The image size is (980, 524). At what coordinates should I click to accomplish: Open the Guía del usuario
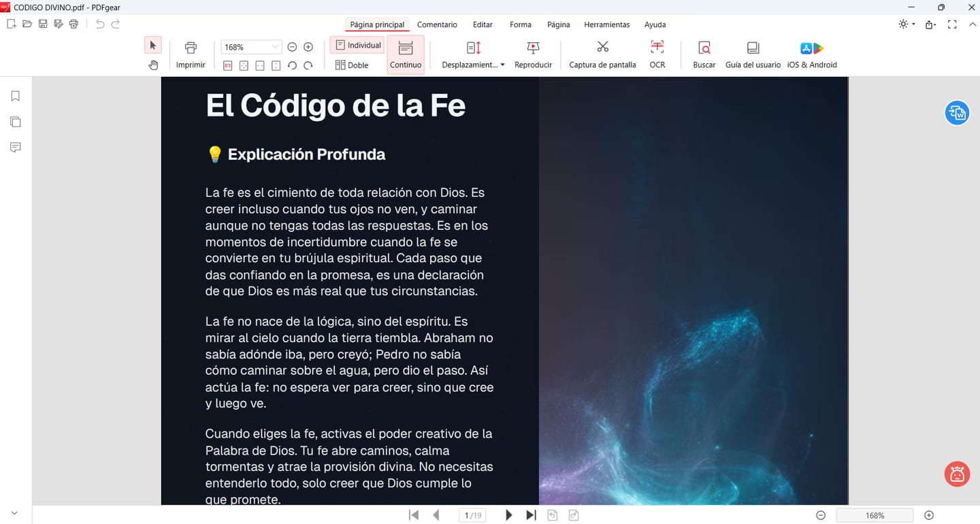pyautogui.click(x=753, y=54)
